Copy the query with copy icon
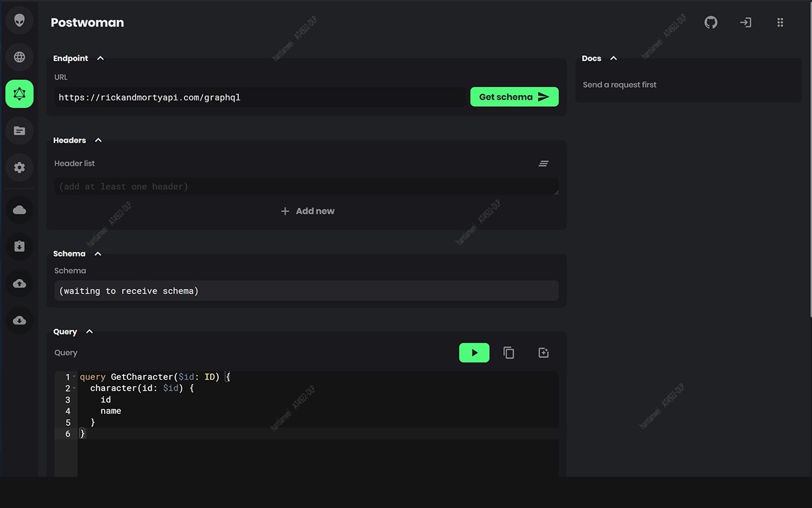Screen dimensions: 812x508 coord(509,353)
